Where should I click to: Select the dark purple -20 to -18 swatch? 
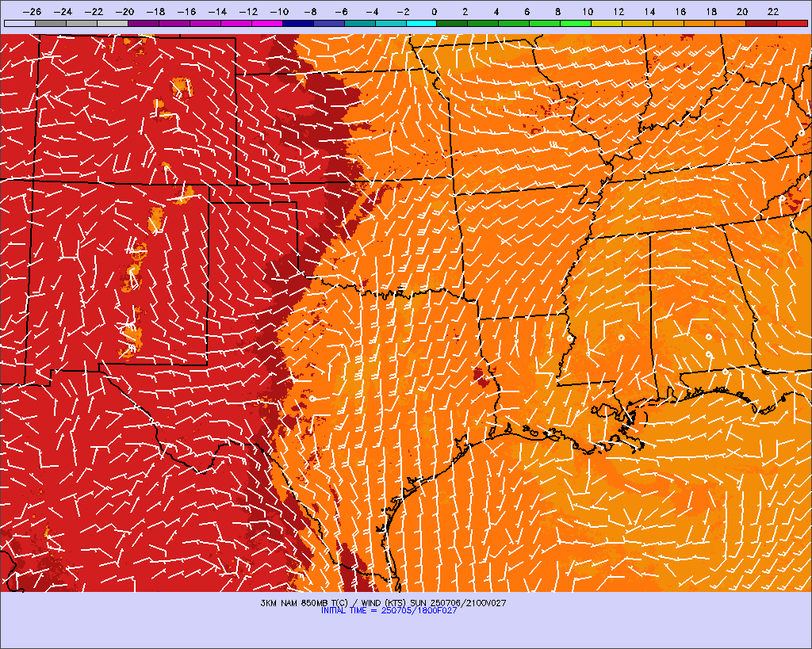coord(144,23)
